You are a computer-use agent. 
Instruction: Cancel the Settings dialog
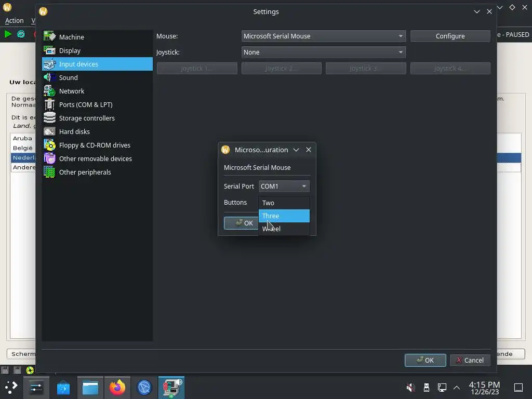pos(470,361)
